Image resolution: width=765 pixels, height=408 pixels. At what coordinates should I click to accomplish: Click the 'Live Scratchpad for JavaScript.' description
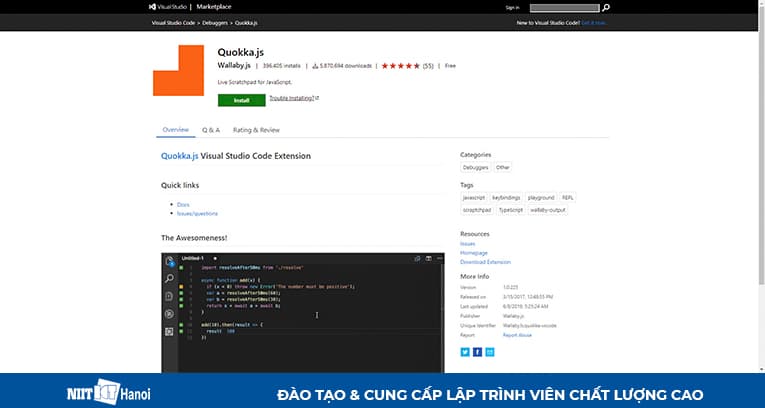coord(255,82)
